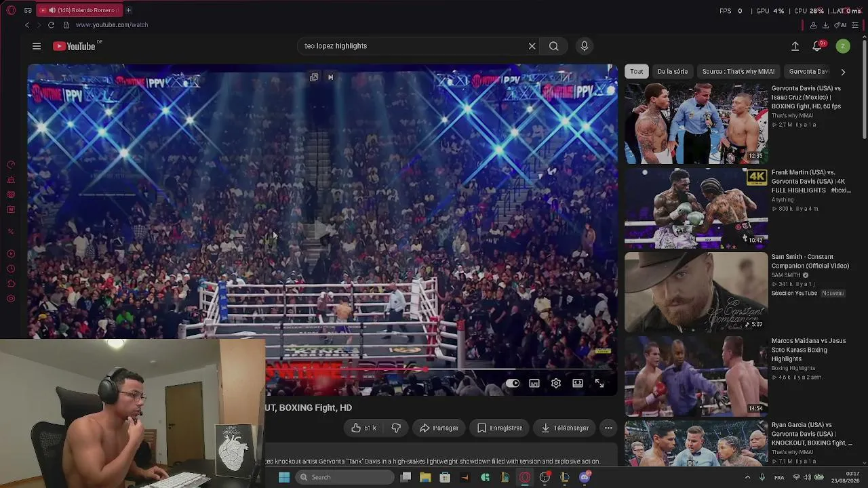Open the YouTube notifications bell
The width and height of the screenshot is (868, 488).
coord(818,46)
